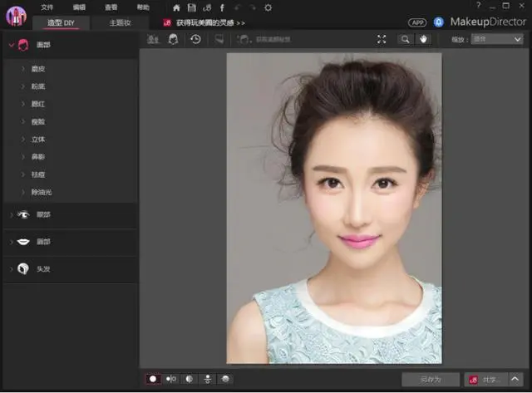
Task: Select single view mode circle button
Action: 153,379
